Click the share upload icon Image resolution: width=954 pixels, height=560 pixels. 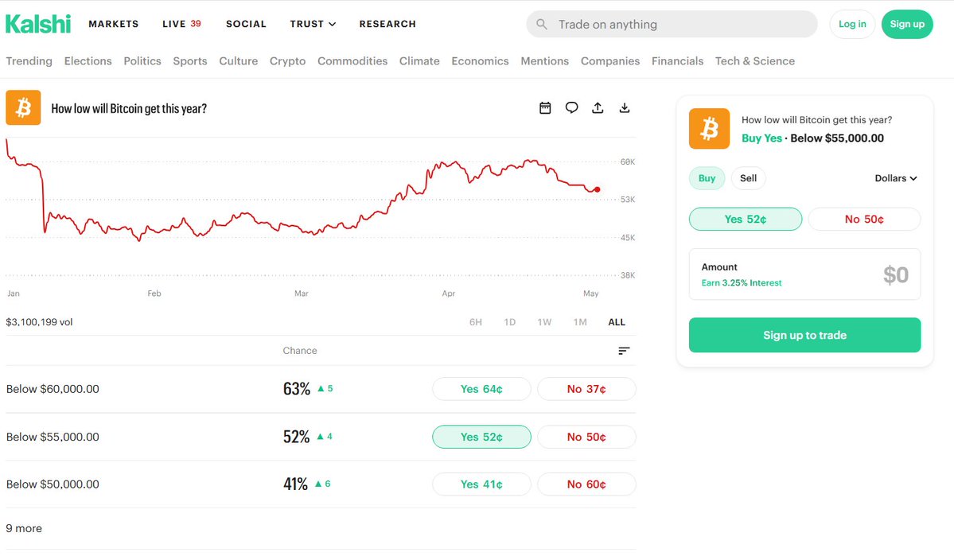pyautogui.click(x=598, y=107)
